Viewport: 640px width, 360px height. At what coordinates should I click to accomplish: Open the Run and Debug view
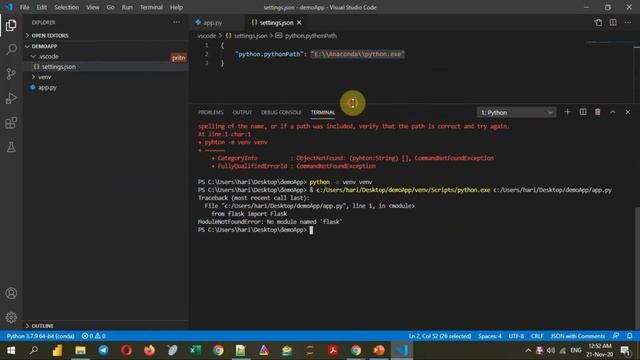pyautogui.click(x=11, y=98)
